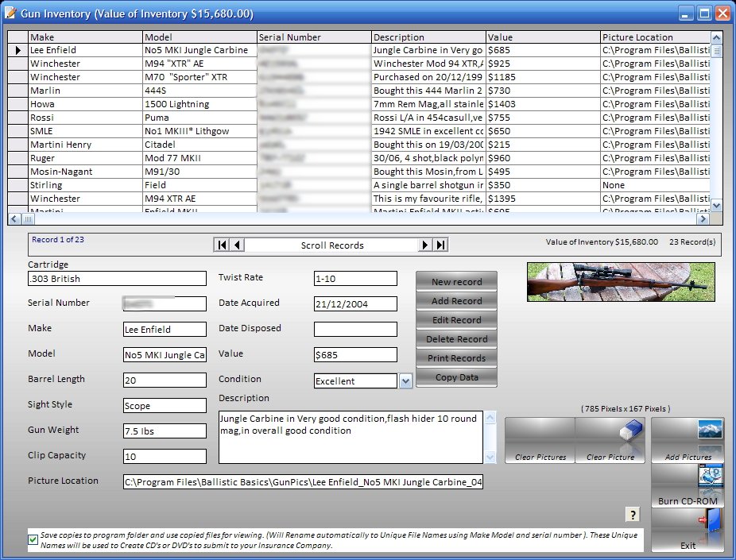This screenshot has width=736, height=560.
Task: Click the Print Records button
Action: (x=456, y=358)
